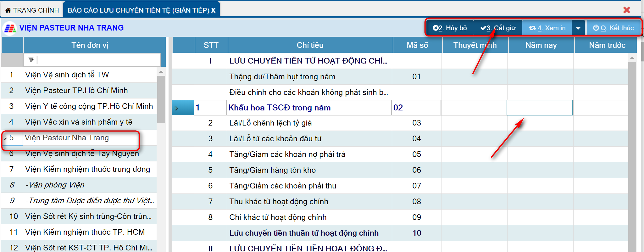Viewport: 644px width, 252px height.
Task: Switch to the Trang chính home tab
Action: click(x=32, y=10)
